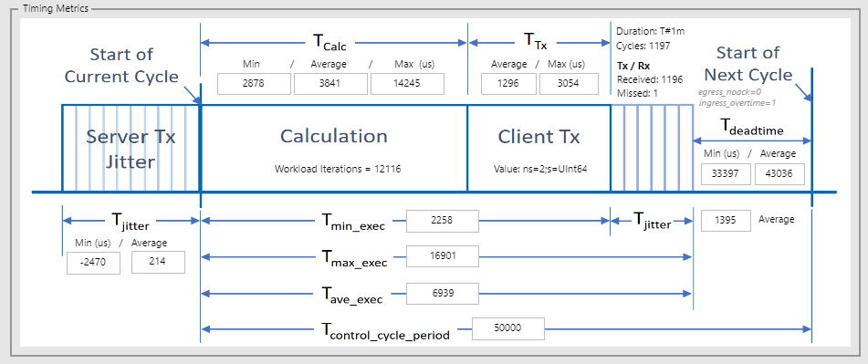Click the TCalc Max field showing 14245
The width and height of the screenshot is (868, 364).
click(x=407, y=84)
